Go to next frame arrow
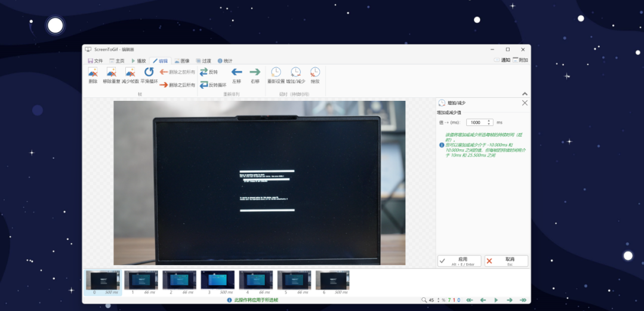 [510, 300]
